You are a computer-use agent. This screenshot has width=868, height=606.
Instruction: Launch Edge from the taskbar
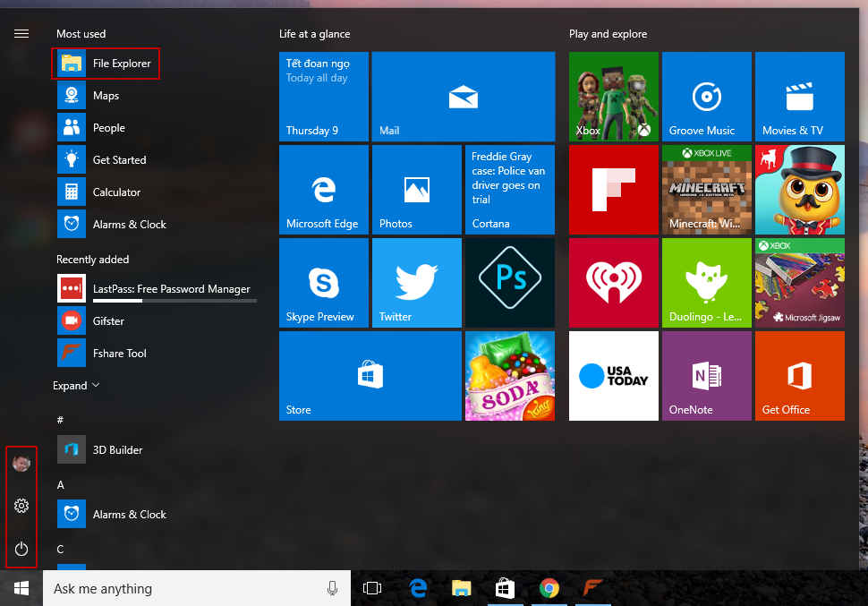(418, 588)
